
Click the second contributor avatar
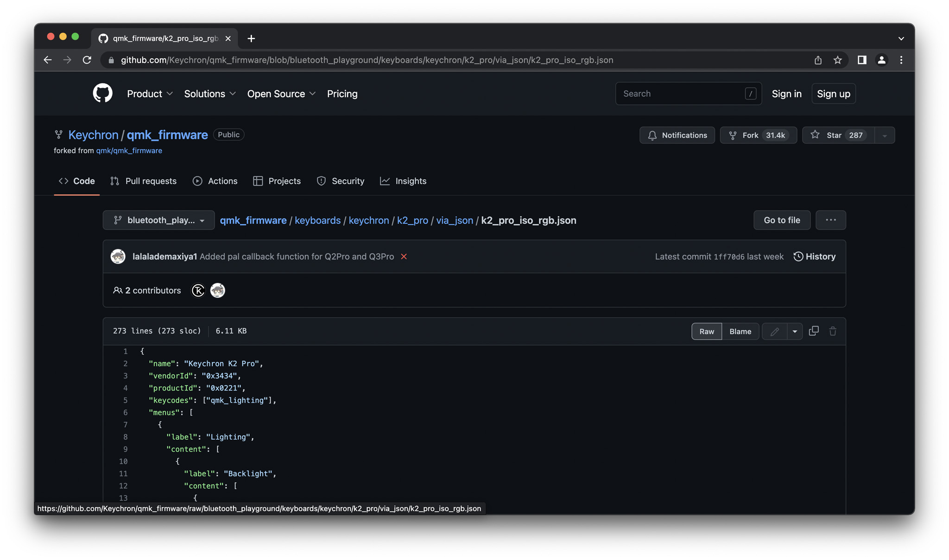(217, 290)
